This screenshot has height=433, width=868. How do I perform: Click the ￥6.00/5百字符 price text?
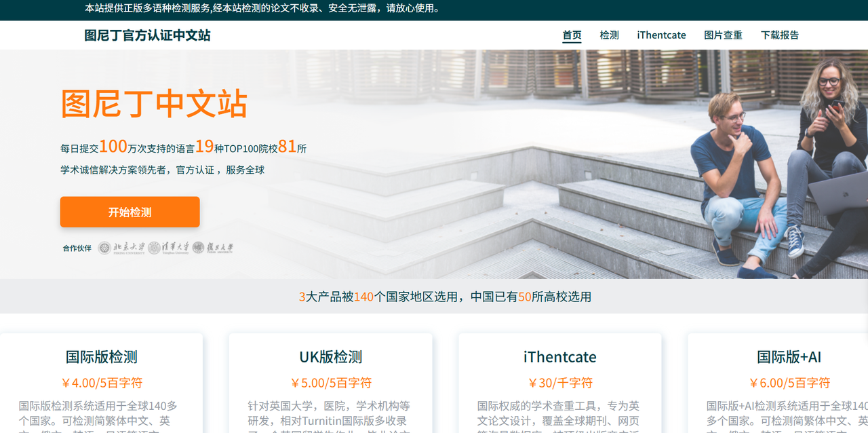pos(789,383)
